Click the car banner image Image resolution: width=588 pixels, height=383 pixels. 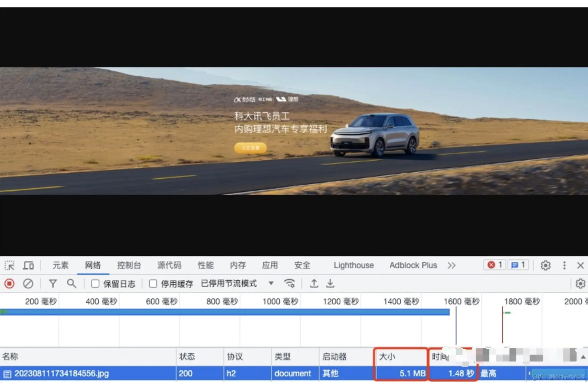294,131
